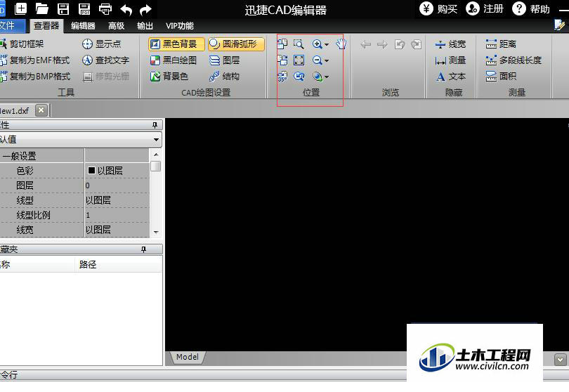
Task: Toggle 文本 visibility in the 隐藏 group
Action: click(450, 76)
